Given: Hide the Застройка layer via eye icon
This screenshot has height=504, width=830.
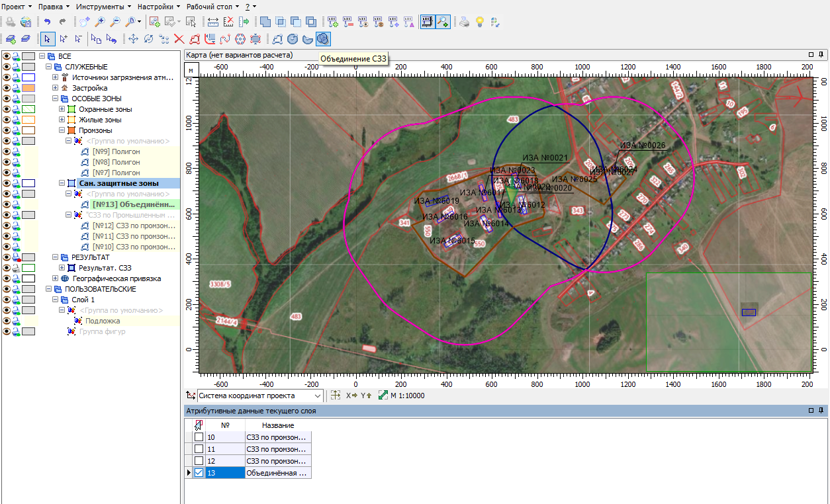Looking at the screenshot, I should point(7,88).
